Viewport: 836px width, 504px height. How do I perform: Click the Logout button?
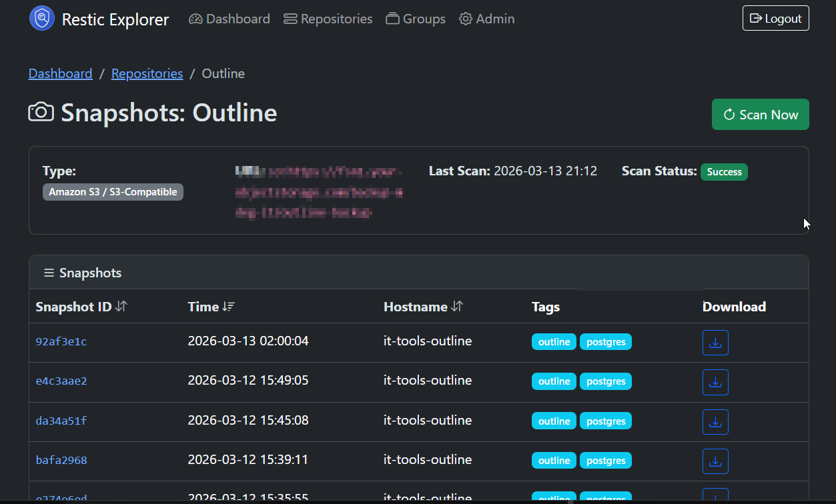pos(775,18)
